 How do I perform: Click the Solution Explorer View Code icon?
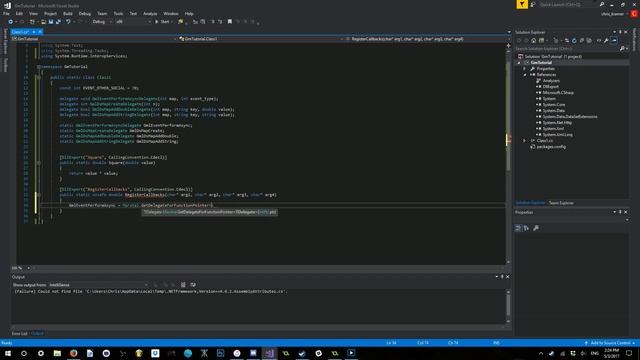599,40
